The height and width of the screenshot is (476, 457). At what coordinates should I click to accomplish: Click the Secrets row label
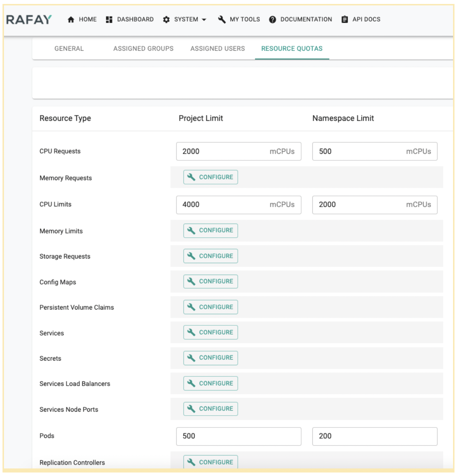tap(50, 358)
